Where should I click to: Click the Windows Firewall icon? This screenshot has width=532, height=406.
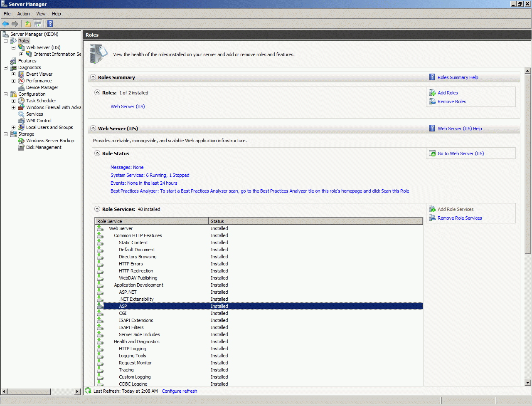(x=21, y=107)
